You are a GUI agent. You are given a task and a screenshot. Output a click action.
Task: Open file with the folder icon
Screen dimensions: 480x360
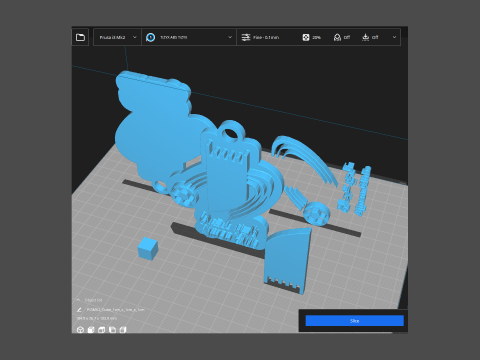[x=80, y=37]
